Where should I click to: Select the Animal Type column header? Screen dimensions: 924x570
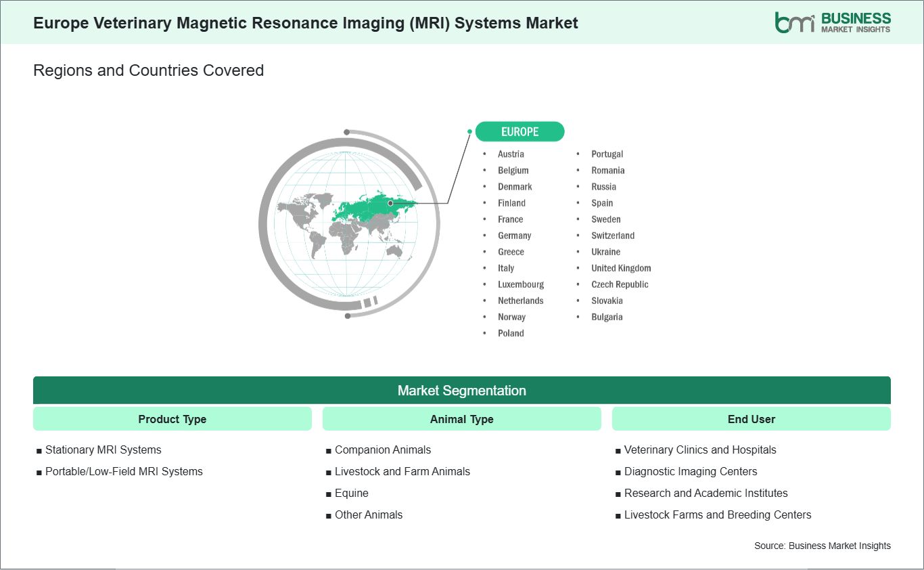(462, 419)
